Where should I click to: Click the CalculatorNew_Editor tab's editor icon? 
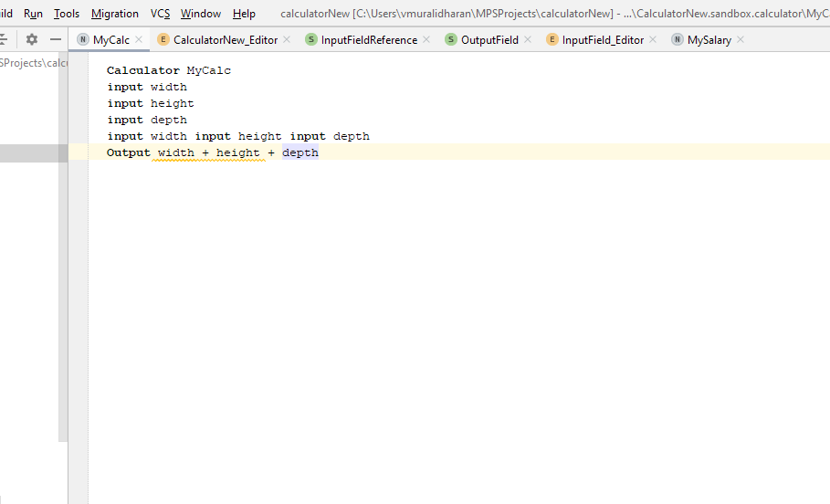point(163,40)
